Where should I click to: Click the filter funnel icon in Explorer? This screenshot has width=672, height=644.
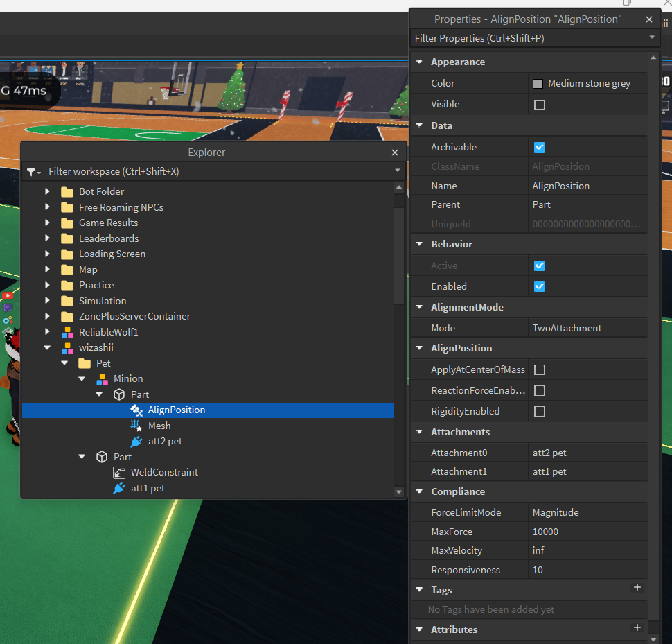coord(32,171)
